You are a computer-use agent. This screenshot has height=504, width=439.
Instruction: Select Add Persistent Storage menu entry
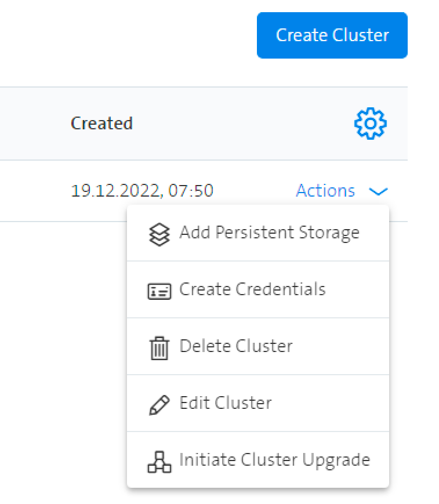click(258, 233)
